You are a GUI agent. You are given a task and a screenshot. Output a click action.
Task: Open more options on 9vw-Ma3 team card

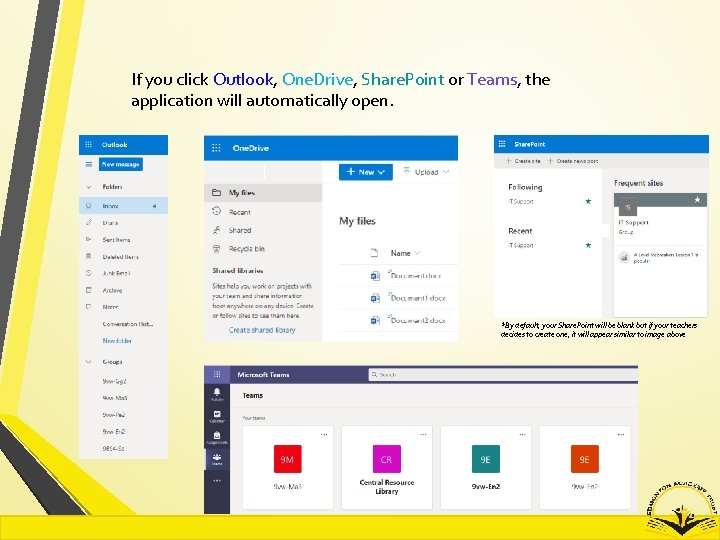324,434
